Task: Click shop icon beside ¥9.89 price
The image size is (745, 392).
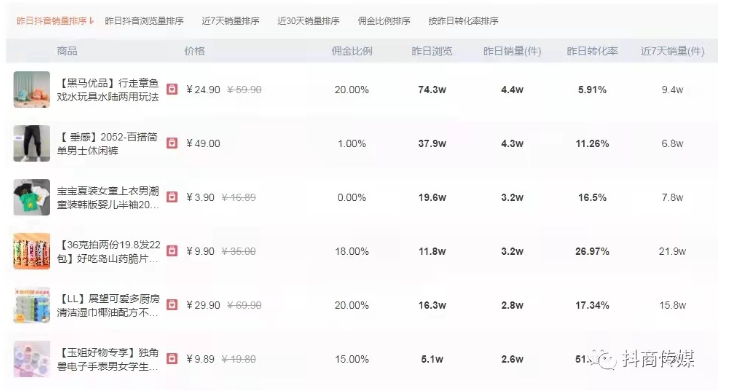Action: click(x=172, y=359)
